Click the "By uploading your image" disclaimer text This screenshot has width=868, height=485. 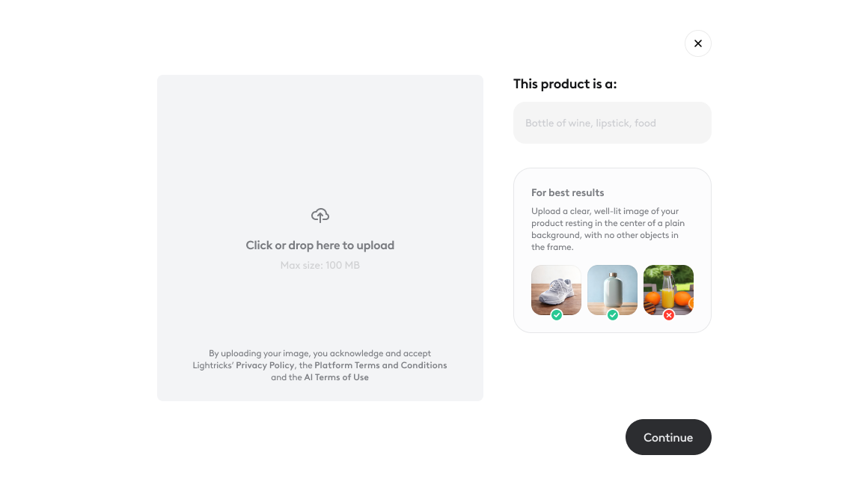coord(320,353)
